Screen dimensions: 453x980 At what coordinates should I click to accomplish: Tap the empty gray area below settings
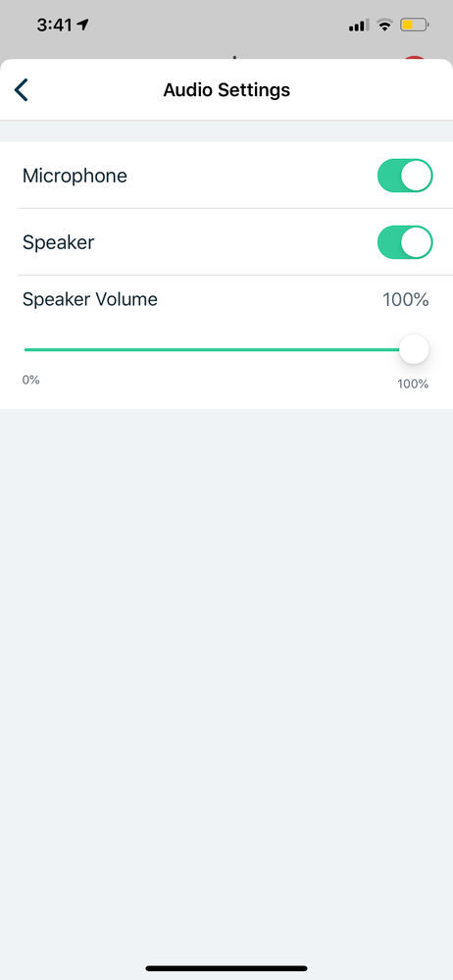point(226,681)
